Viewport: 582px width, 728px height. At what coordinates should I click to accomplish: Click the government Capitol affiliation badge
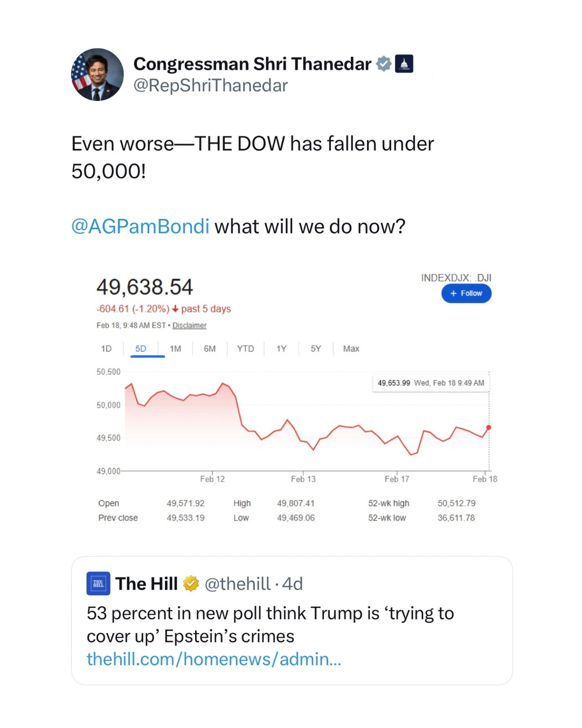pos(404,64)
